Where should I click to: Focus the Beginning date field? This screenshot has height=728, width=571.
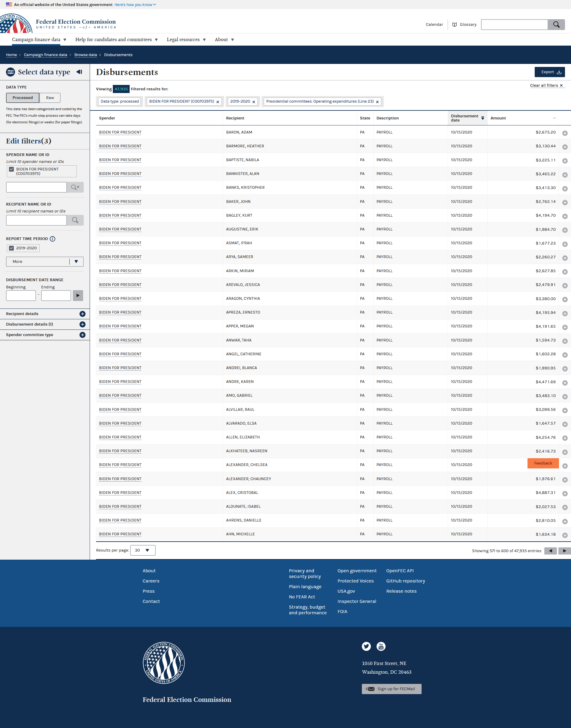point(21,296)
